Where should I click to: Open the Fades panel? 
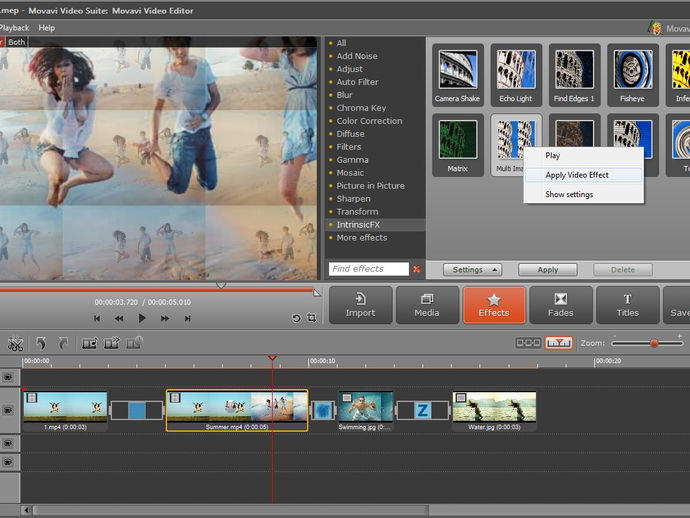point(561,305)
